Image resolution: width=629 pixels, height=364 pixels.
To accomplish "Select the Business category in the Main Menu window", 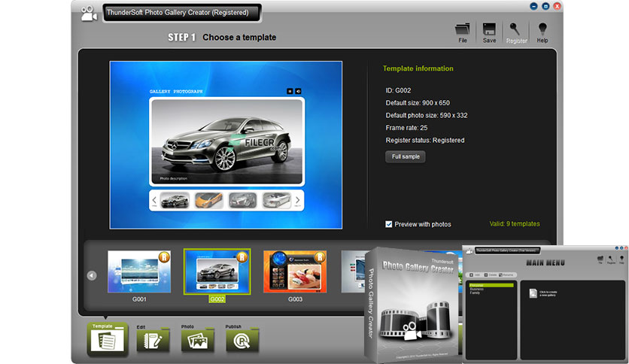I will click(x=477, y=289).
